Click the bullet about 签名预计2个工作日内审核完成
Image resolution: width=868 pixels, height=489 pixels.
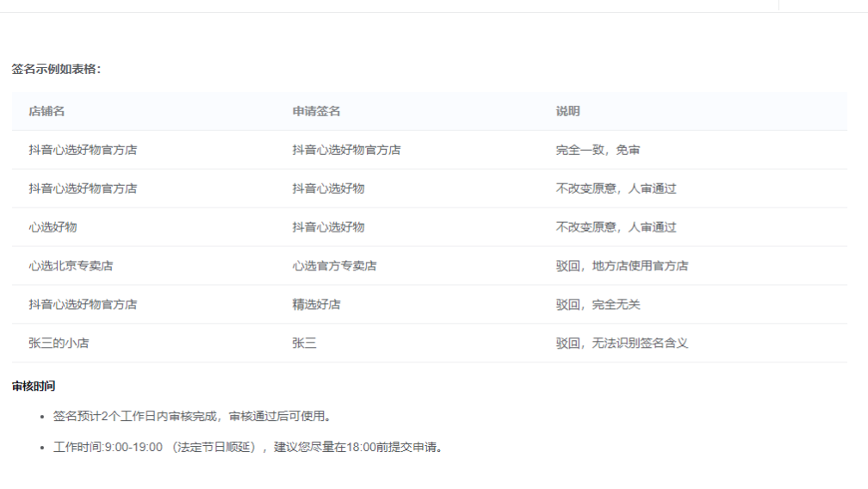(194, 416)
